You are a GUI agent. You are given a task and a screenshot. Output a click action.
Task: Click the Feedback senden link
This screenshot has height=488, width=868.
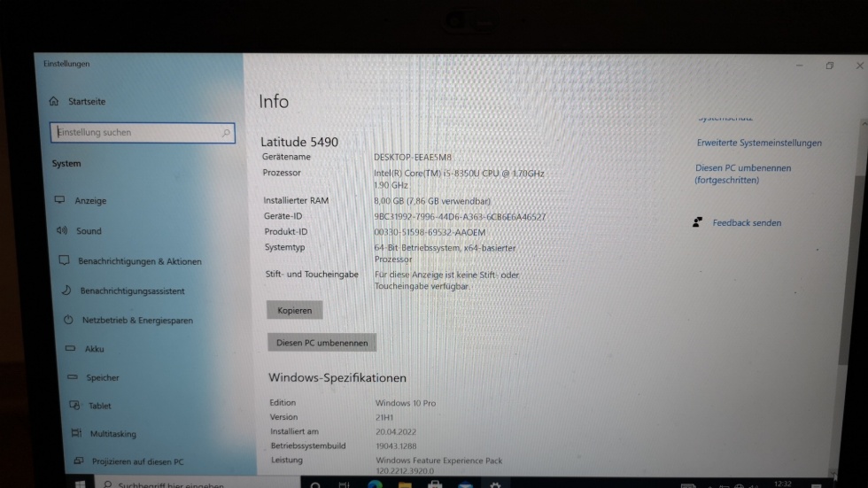tap(747, 222)
